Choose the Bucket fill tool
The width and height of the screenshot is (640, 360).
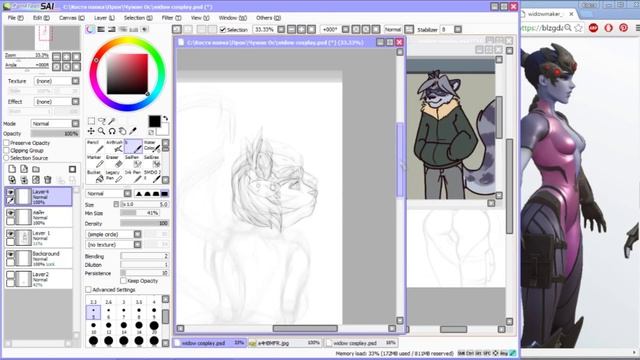pyautogui.click(x=94, y=177)
